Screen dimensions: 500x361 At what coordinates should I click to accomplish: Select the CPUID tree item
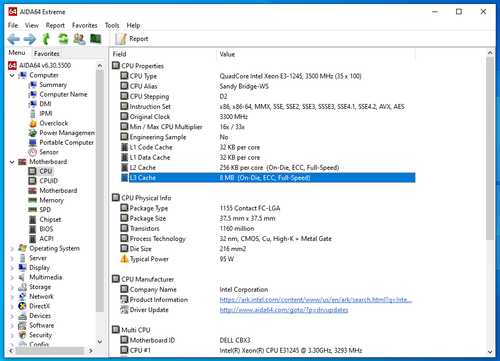click(x=49, y=181)
